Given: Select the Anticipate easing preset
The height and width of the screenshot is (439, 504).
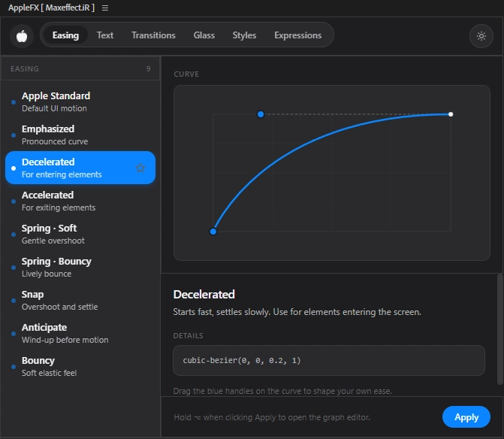Looking at the screenshot, I should tap(80, 334).
